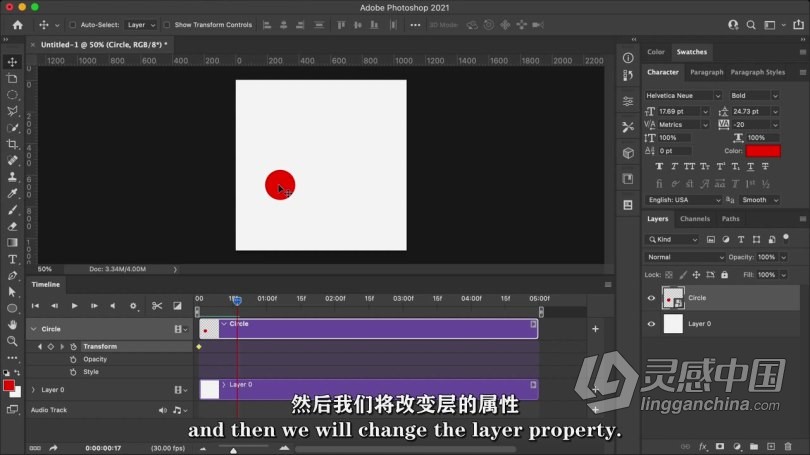Create new group folder icon

click(754, 446)
